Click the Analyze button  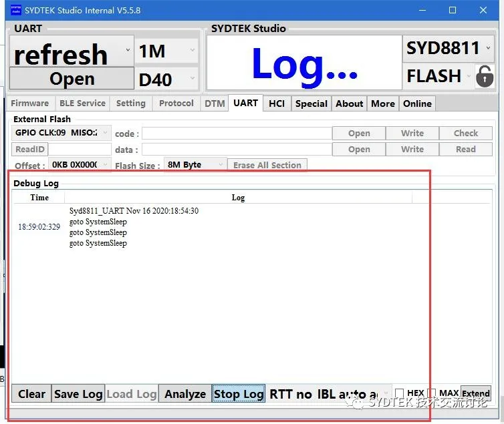pos(185,393)
